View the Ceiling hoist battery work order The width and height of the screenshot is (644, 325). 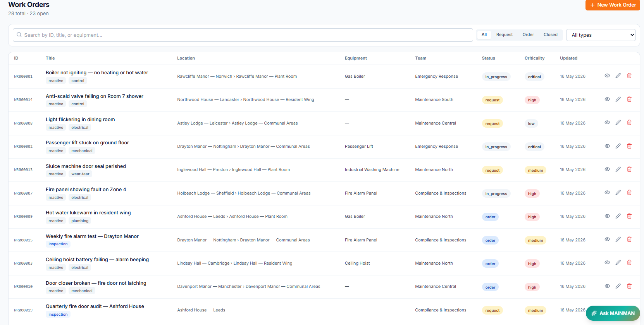point(607,263)
